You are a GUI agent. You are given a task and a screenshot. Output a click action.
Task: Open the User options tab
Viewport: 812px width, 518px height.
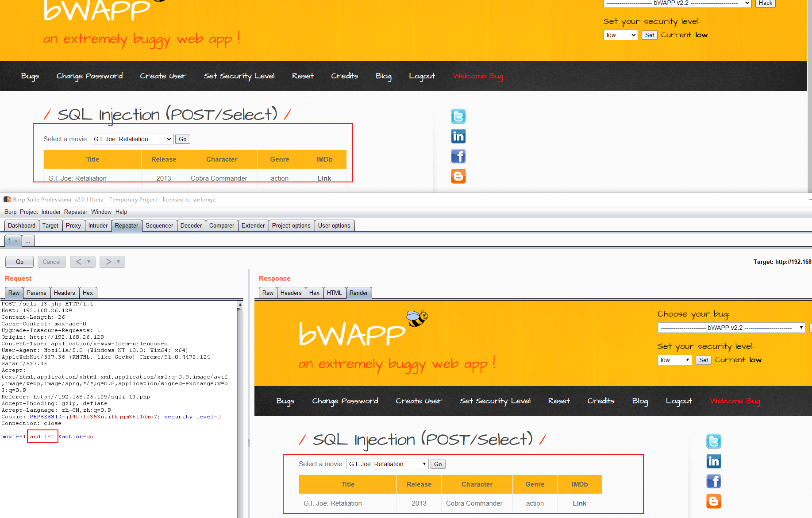pyautogui.click(x=334, y=225)
